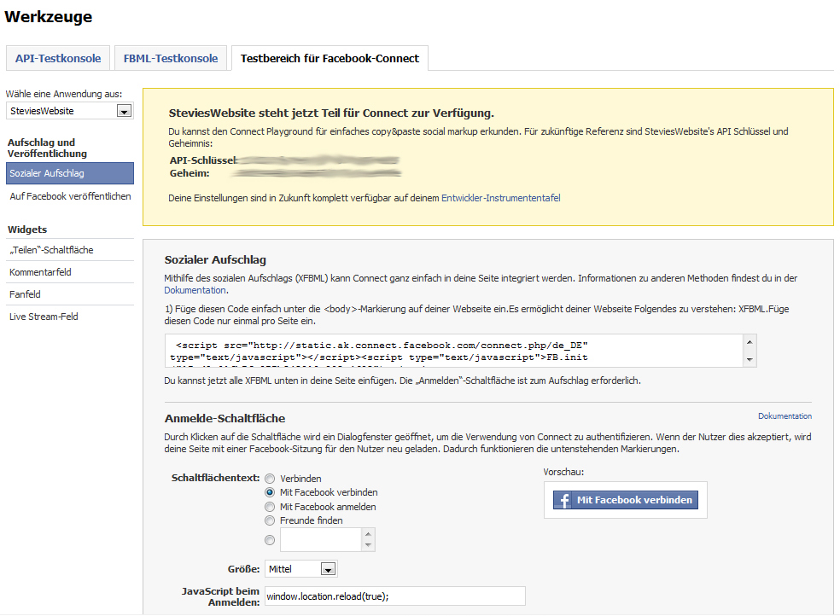Click the code box scroll down arrow
Viewport: 840px width, 616px height.
[750, 360]
